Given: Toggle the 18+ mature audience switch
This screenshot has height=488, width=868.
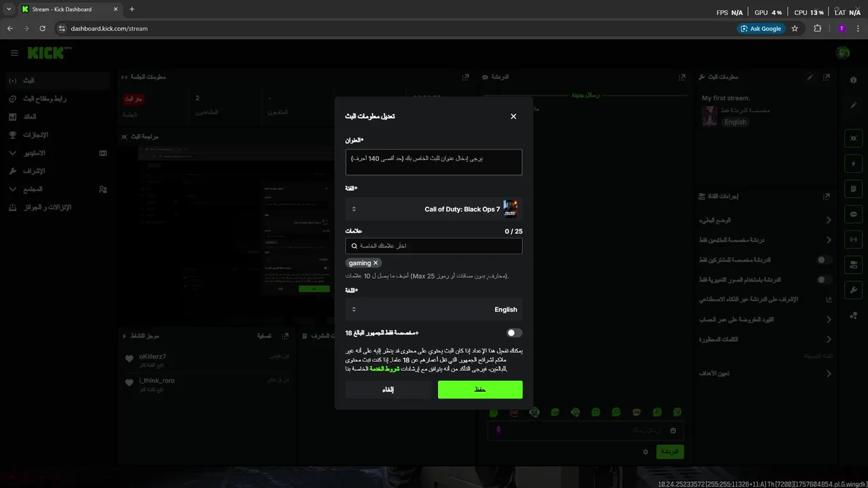Looking at the screenshot, I should click(x=514, y=333).
